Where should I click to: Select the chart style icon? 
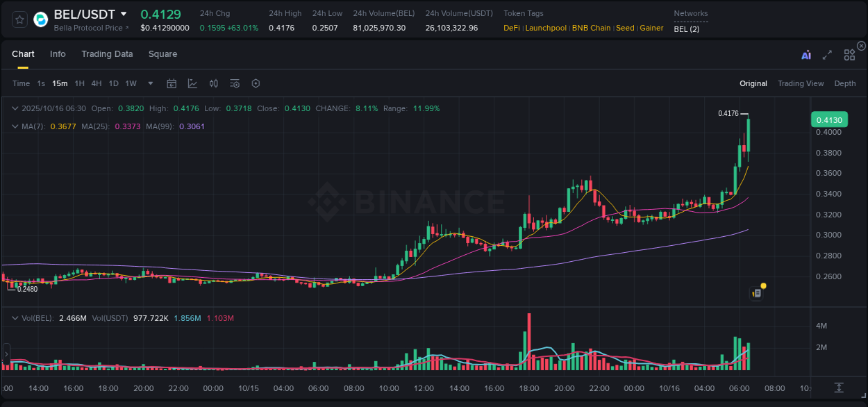(192, 83)
